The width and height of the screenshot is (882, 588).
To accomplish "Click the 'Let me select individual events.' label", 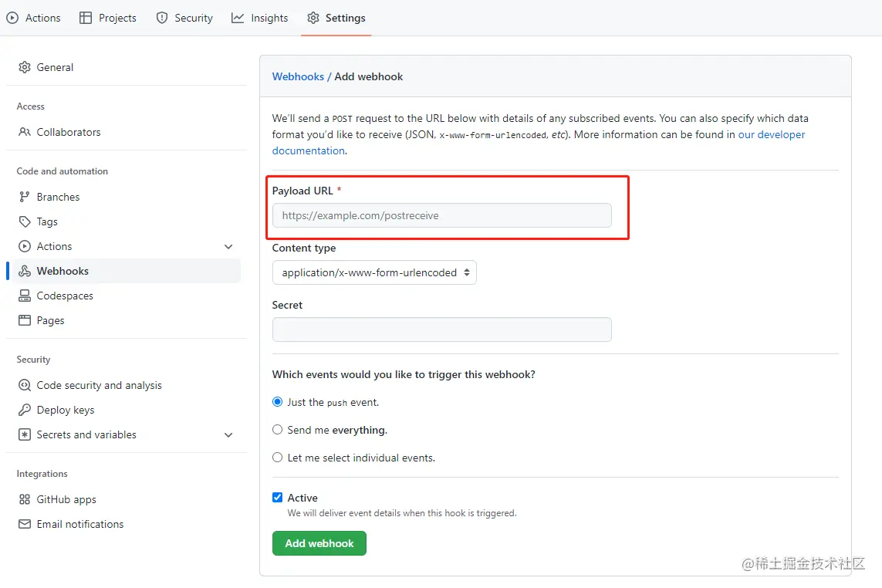I will pyautogui.click(x=361, y=458).
